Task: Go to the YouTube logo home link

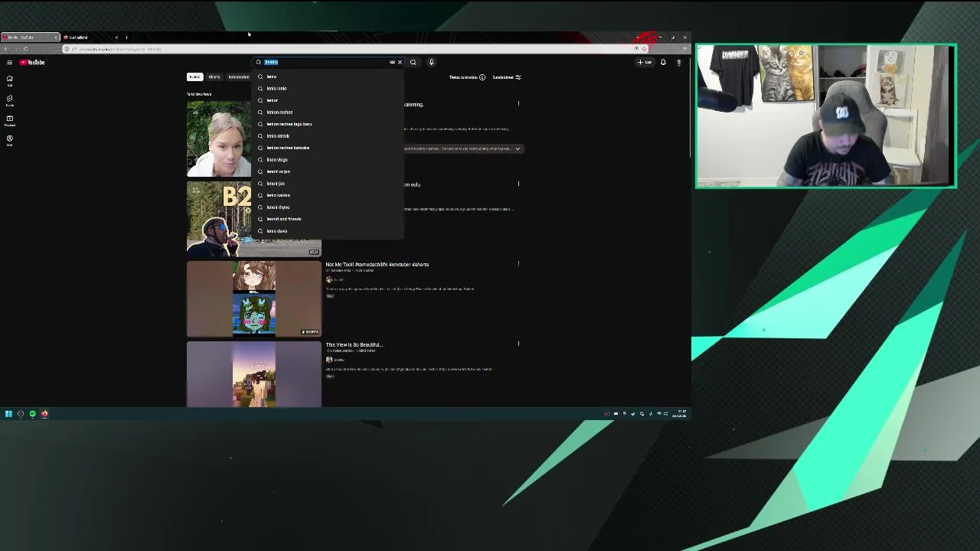Action: coord(32,62)
